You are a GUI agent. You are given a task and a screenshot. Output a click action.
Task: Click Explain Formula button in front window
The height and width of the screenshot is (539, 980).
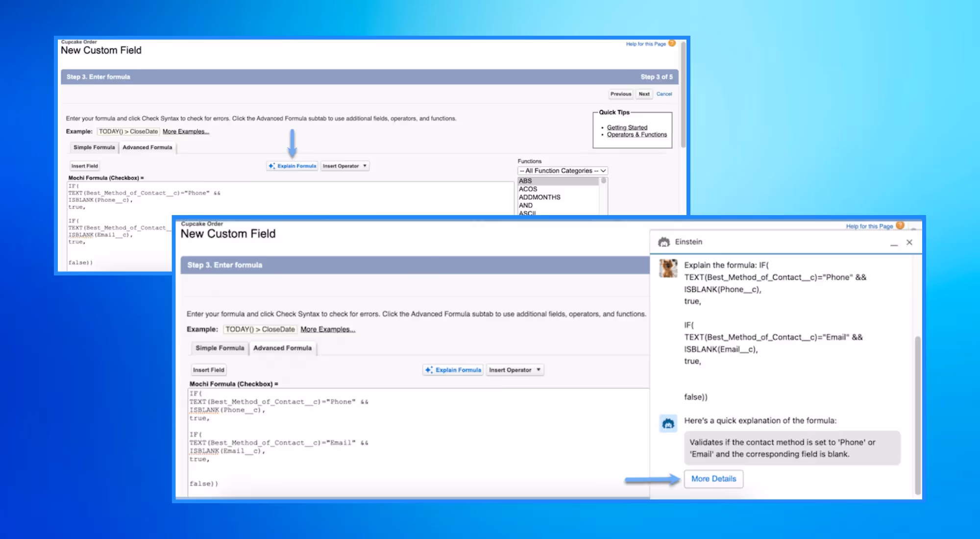(453, 370)
